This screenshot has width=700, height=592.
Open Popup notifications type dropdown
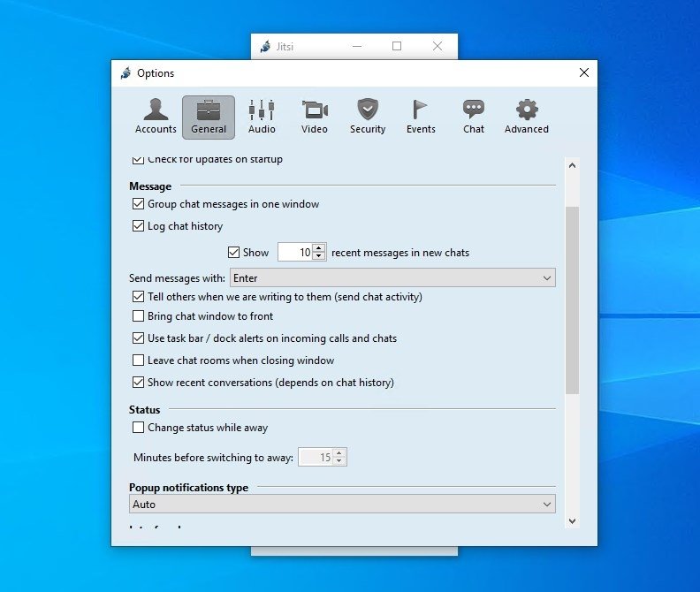click(x=342, y=504)
